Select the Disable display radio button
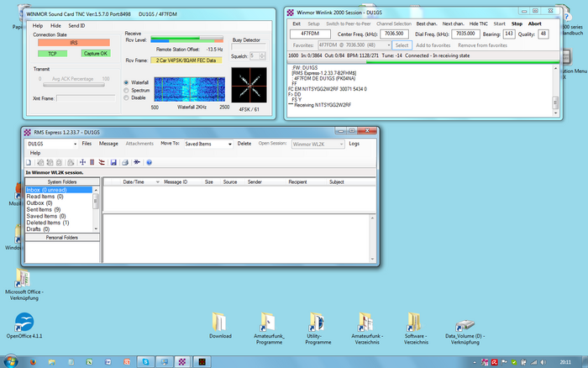Viewport: 588px width, 368px height. tap(126, 98)
